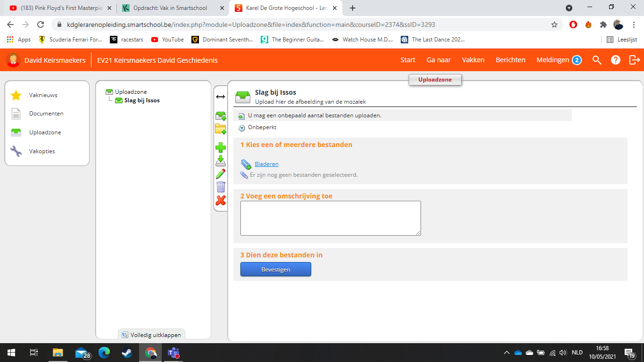This screenshot has height=362, width=644.
Task: Select Slag bij Issos in the tree
Action: [142, 100]
